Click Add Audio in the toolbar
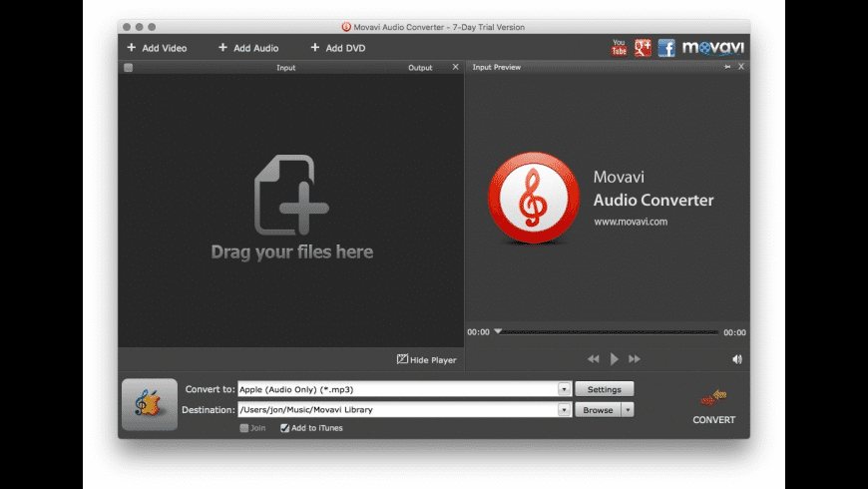The height and width of the screenshot is (489, 868). [x=248, y=48]
